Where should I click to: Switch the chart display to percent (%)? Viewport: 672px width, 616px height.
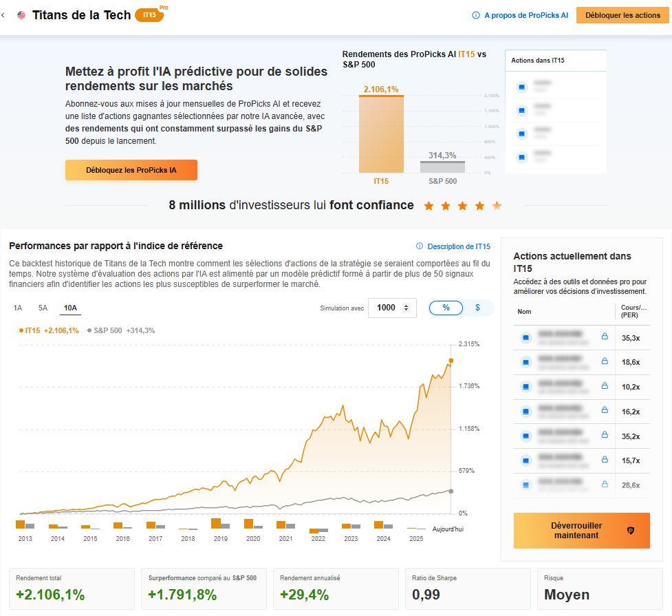(446, 308)
